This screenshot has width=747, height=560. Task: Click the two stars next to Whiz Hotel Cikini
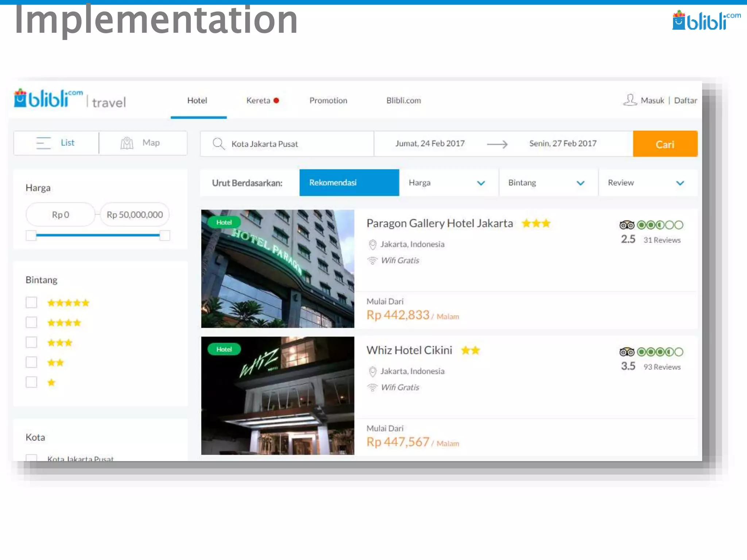(x=471, y=350)
